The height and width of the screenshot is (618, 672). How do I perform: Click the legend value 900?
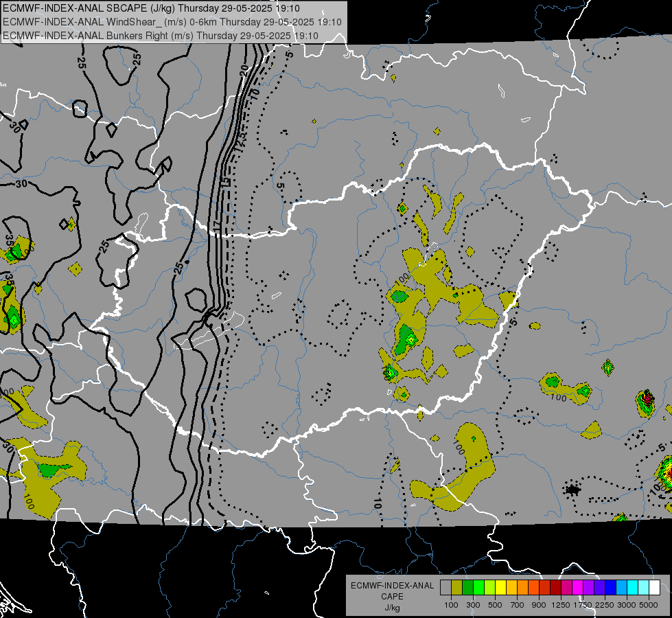(x=539, y=605)
